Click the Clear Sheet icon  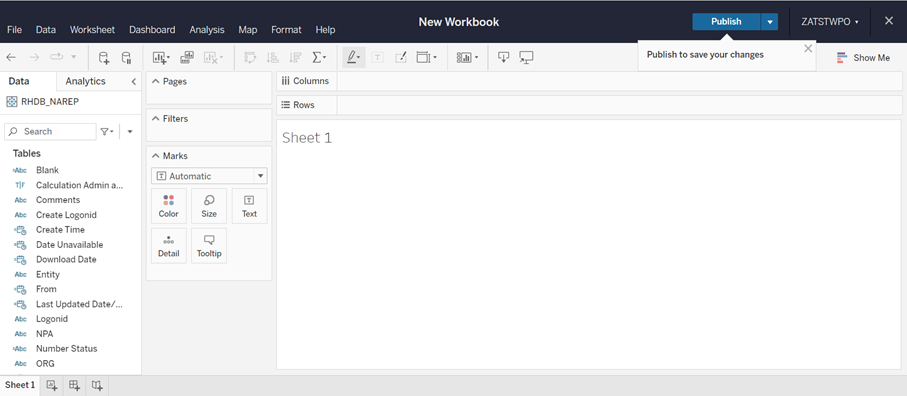tap(212, 57)
